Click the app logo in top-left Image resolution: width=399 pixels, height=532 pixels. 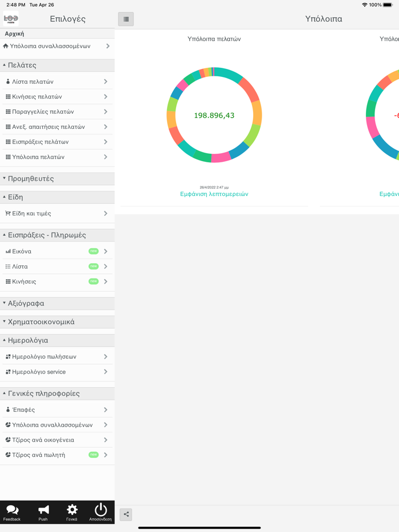click(x=11, y=19)
